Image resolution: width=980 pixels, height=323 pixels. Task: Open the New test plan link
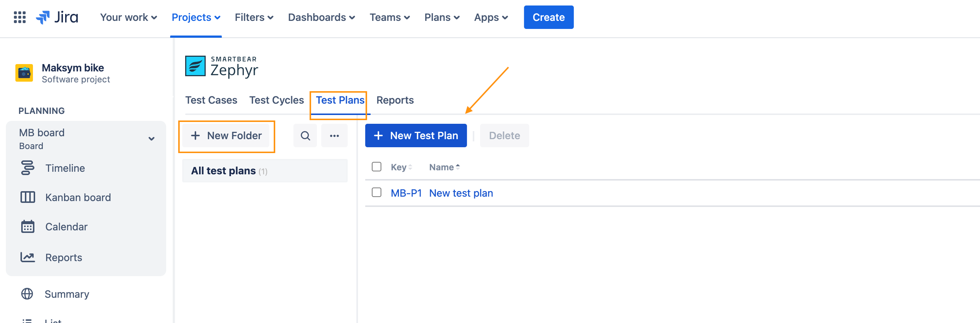(461, 193)
